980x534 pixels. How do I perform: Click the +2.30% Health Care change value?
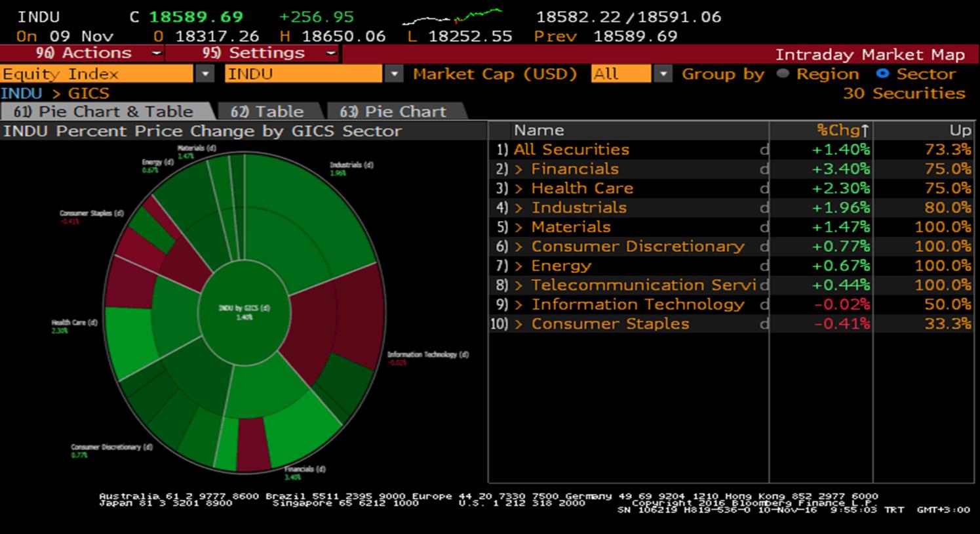point(841,188)
